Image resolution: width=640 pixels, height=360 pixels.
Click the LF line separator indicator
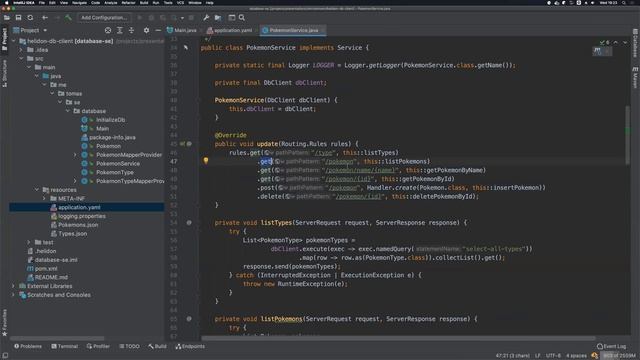coord(538,356)
